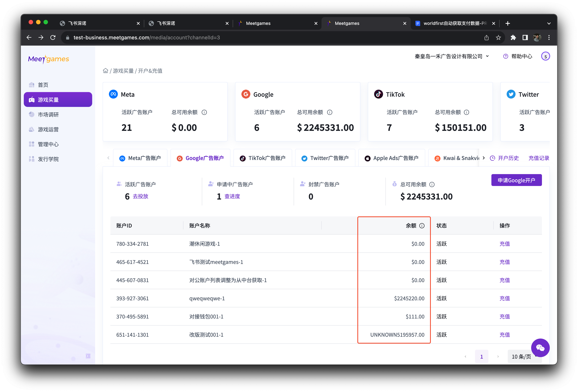
Task: Click the sidebar collapse icon
Action: click(88, 356)
